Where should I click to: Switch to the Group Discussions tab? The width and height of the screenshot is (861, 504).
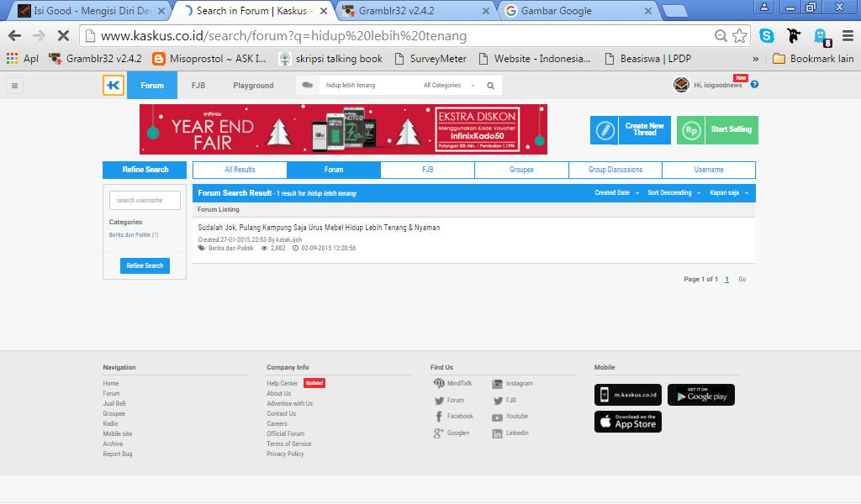pos(615,170)
